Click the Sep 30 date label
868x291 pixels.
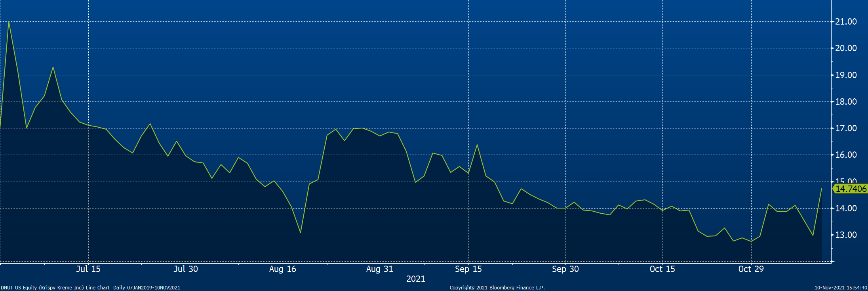pyautogui.click(x=565, y=269)
